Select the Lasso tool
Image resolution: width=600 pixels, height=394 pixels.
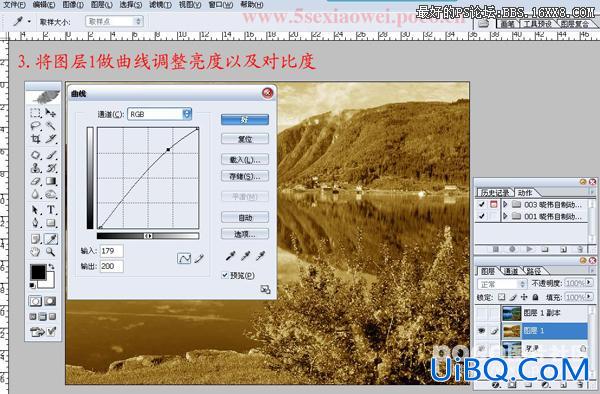35,126
